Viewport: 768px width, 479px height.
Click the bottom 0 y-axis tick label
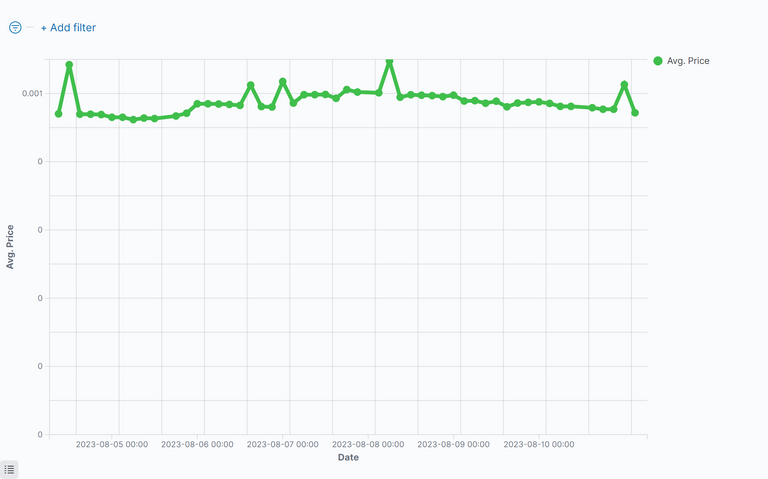(40, 435)
